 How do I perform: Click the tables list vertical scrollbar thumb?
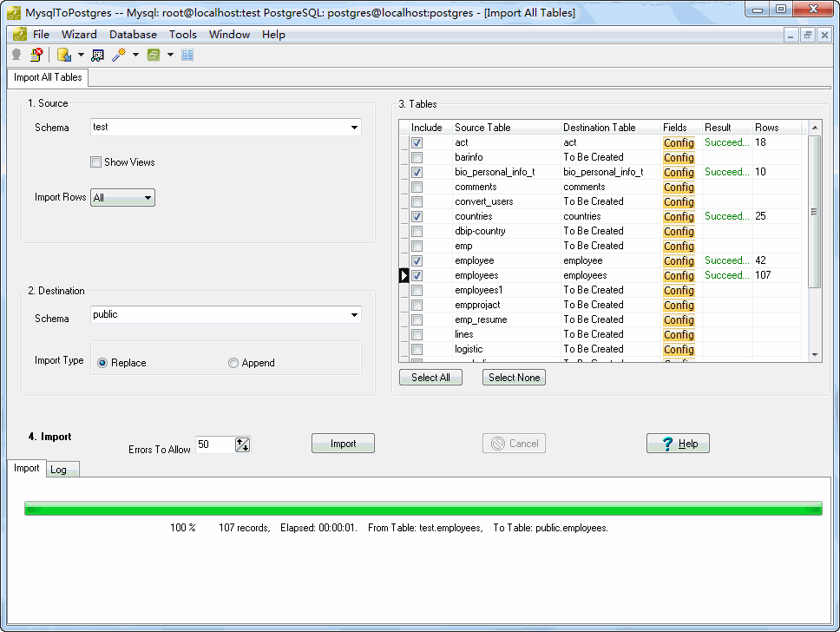click(814, 212)
